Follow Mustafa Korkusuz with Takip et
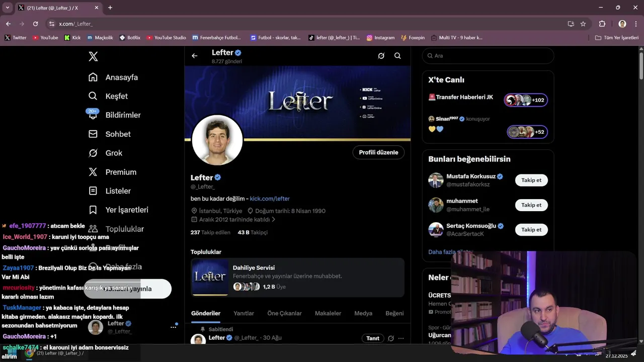This screenshot has height=362, width=644. click(531, 180)
